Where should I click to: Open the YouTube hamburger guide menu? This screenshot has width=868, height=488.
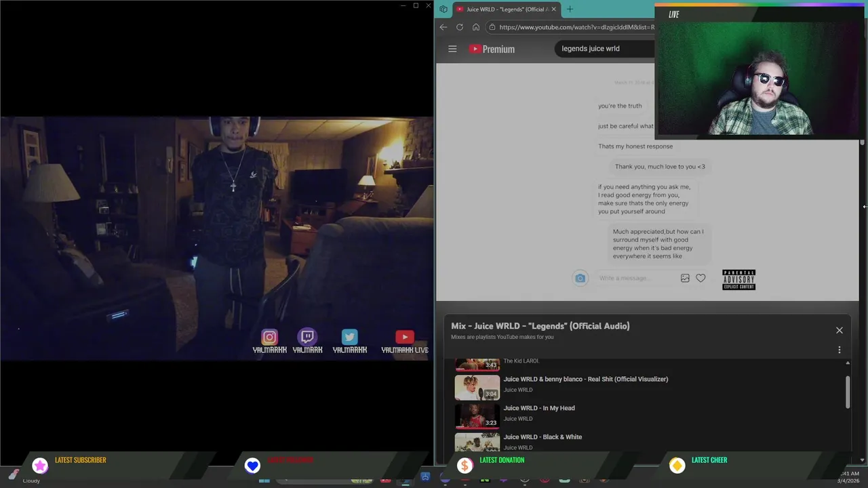pos(452,49)
